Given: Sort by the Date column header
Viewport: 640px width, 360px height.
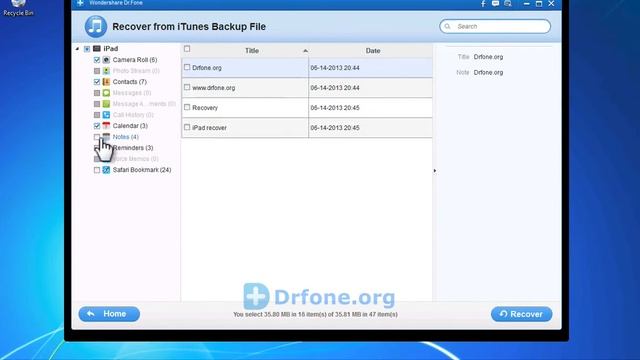Looking at the screenshot, I should (x=373, y=51).
